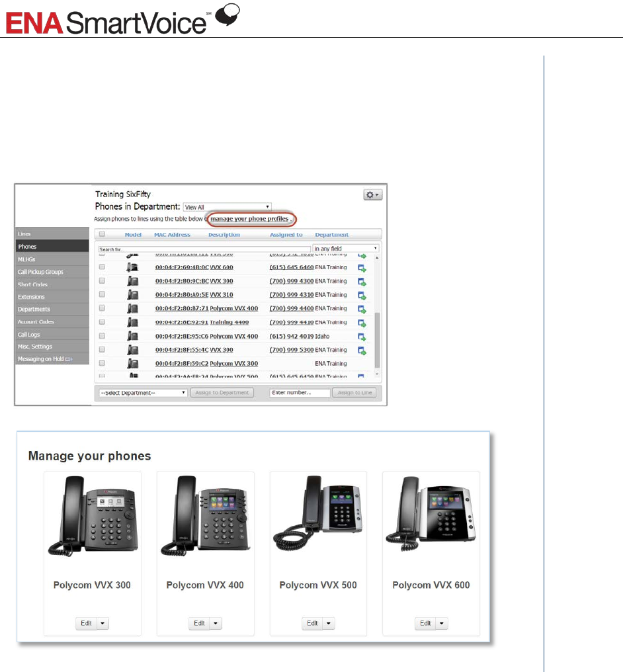Click the Polycom VVX 500 phone image

coord(318,513)
